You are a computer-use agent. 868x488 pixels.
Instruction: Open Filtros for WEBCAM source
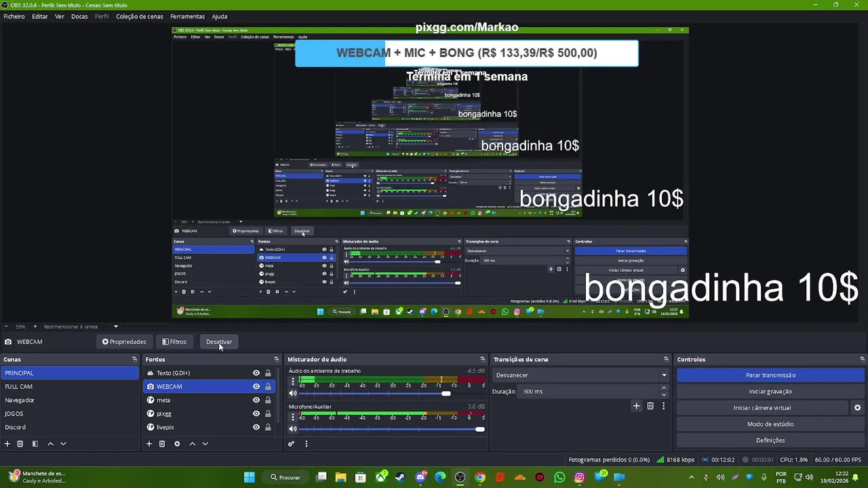coord(174,342)
